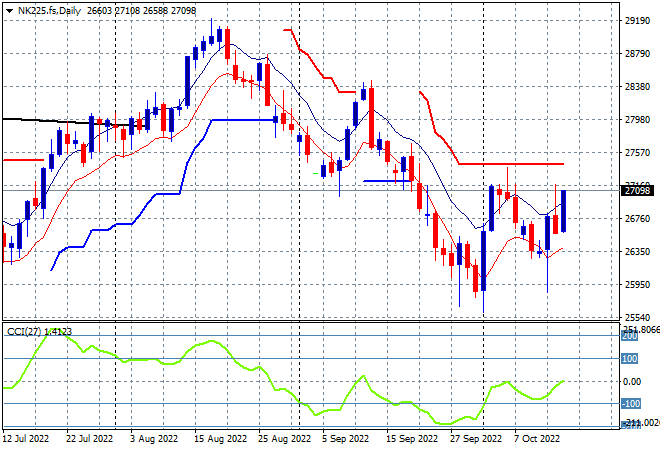Click the NK225.fs,Daily chart title text
Screen dimensions: 660x450
tap(49, 11)
